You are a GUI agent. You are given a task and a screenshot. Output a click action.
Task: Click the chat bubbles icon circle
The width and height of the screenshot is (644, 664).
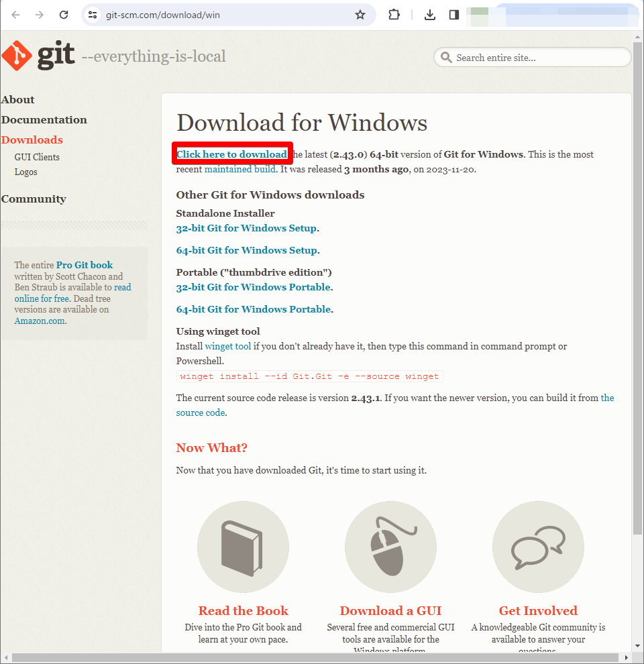coord(538,547)
